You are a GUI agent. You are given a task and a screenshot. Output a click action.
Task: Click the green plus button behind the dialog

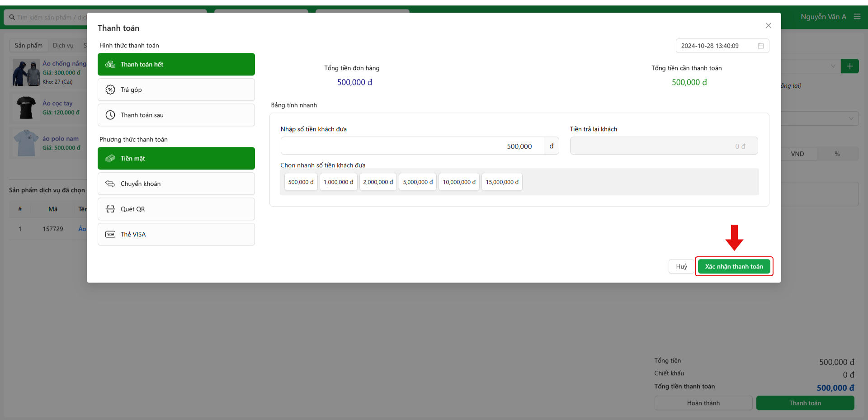(x=849, y=66)
